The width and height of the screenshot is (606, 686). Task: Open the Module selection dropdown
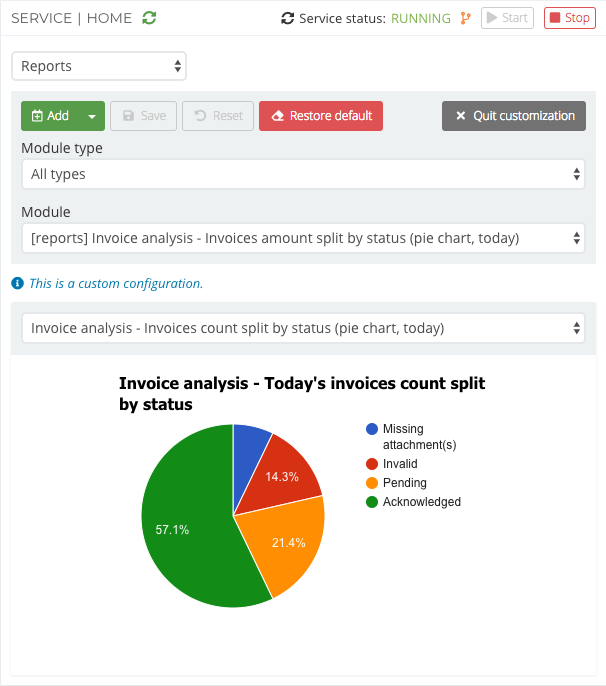(x=303, y=238)
